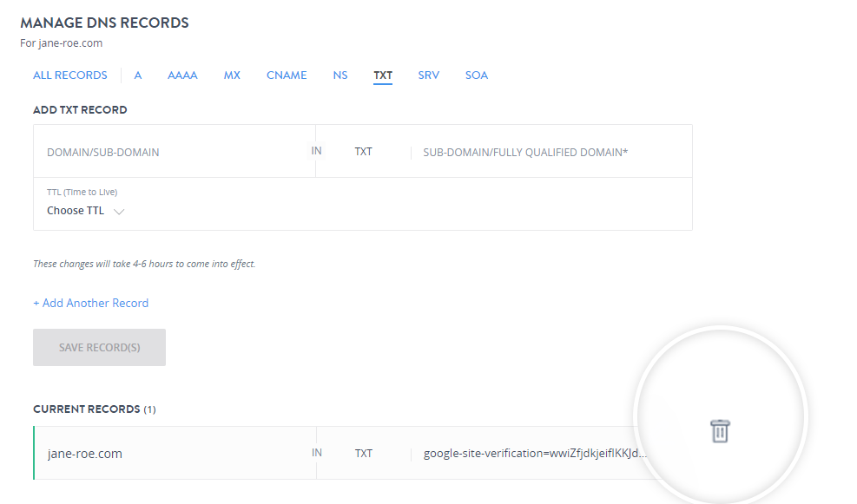
Task: Select the jane-roe.com name in current records
Action: click(x=84, y=453)
